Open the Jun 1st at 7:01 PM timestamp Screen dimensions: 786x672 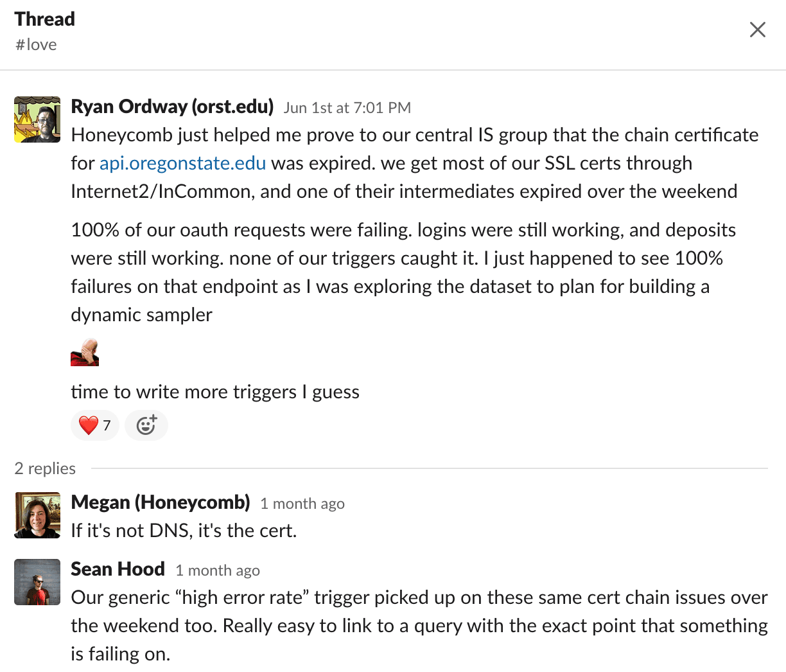click(347, 107)
